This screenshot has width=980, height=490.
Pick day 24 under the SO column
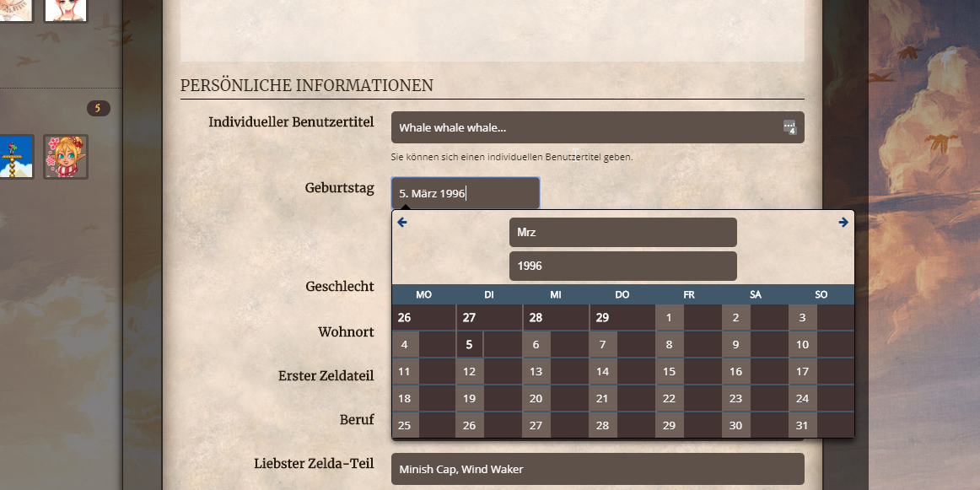803,398
